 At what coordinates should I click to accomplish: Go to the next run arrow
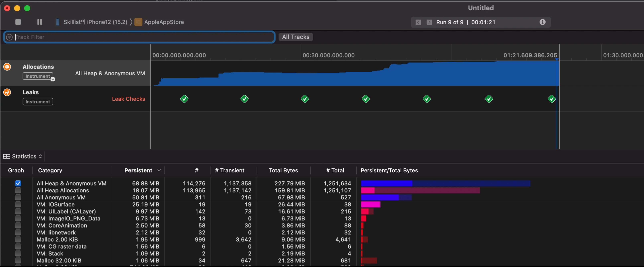pyautogui.click(x=429, y=22)
